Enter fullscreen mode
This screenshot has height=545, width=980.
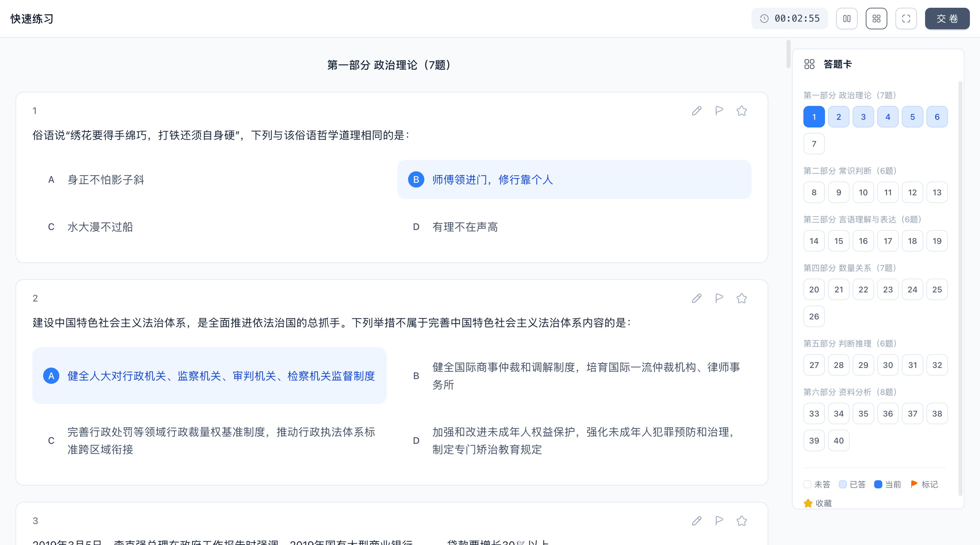tap(906, 19)
